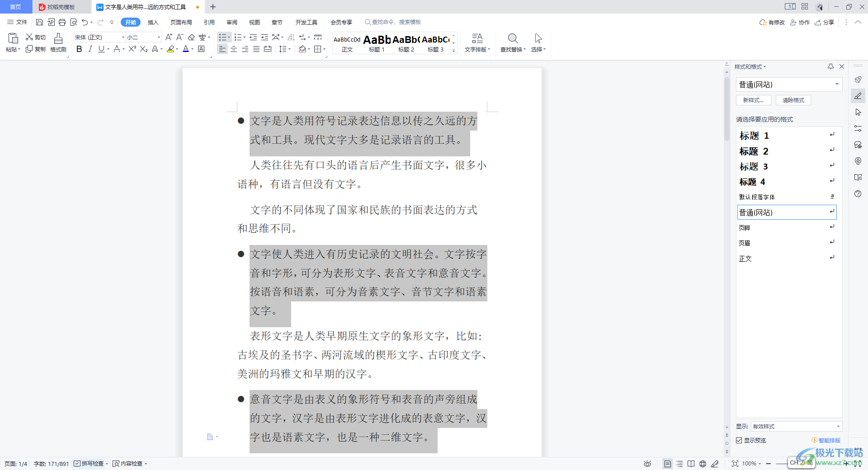868x470 pixels.
Task: Open the File menu
Action: click(x=17, y=22)
